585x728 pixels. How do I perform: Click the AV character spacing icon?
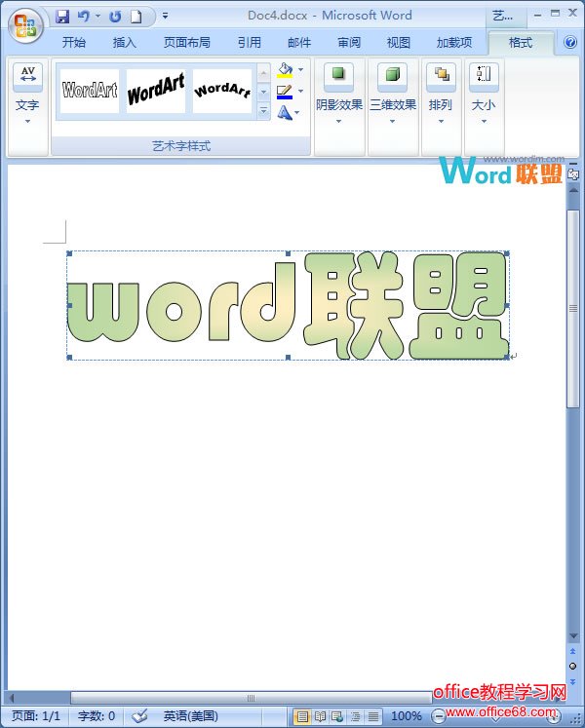coord(28,75)
